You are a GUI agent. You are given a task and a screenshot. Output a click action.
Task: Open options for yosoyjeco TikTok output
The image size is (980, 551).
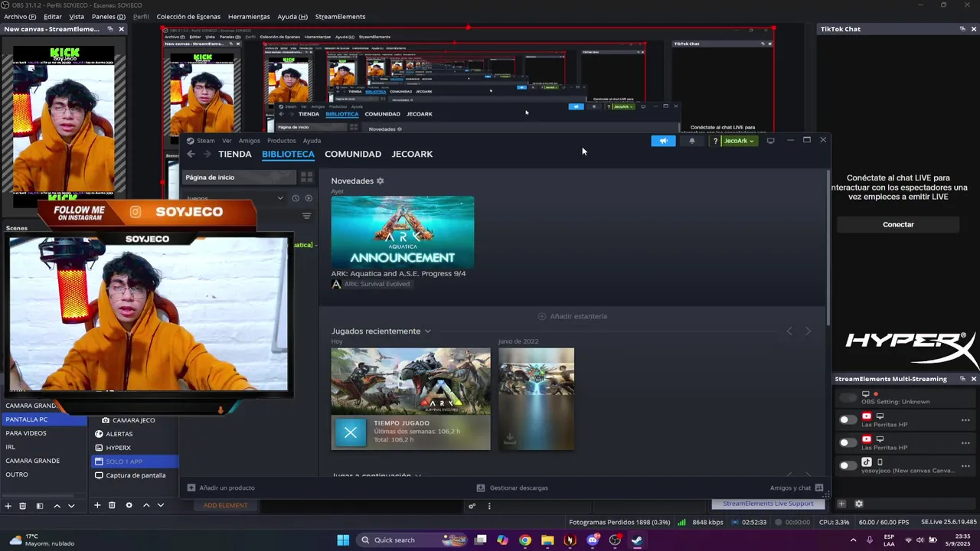(x=965, y=465)
